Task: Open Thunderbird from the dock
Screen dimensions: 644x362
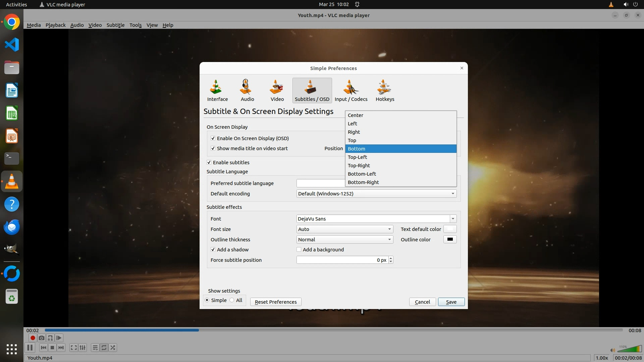Action: (12, 227)
